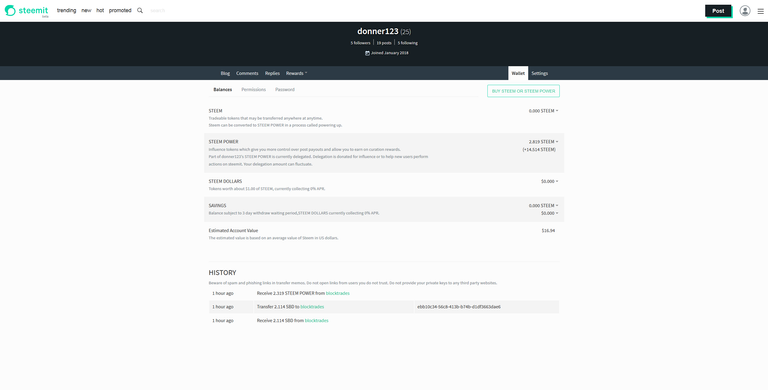The height and width of the screenshot is (390, 768).
Task: Open the 19 posts link
Action: coord(384,43)
